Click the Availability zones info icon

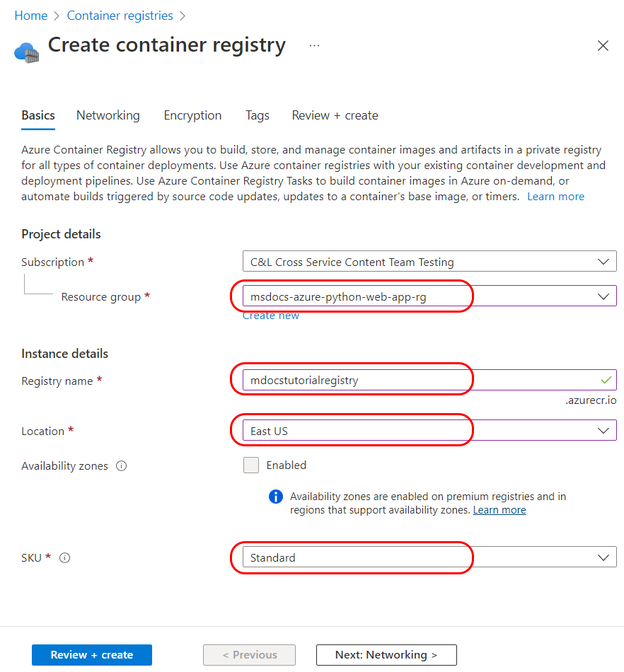[x=121, y=466]
